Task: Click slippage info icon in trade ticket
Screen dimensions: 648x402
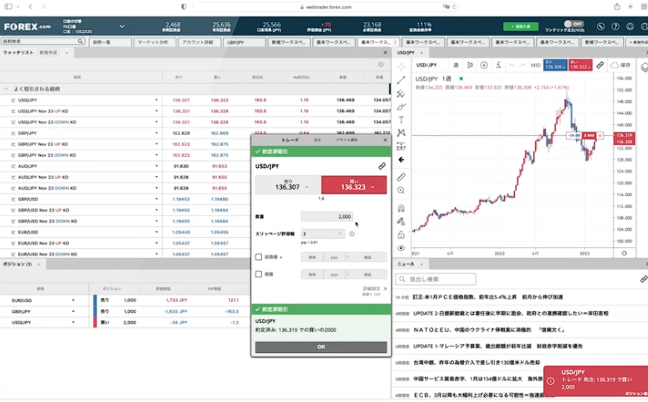Action: [x=352, y=234]
